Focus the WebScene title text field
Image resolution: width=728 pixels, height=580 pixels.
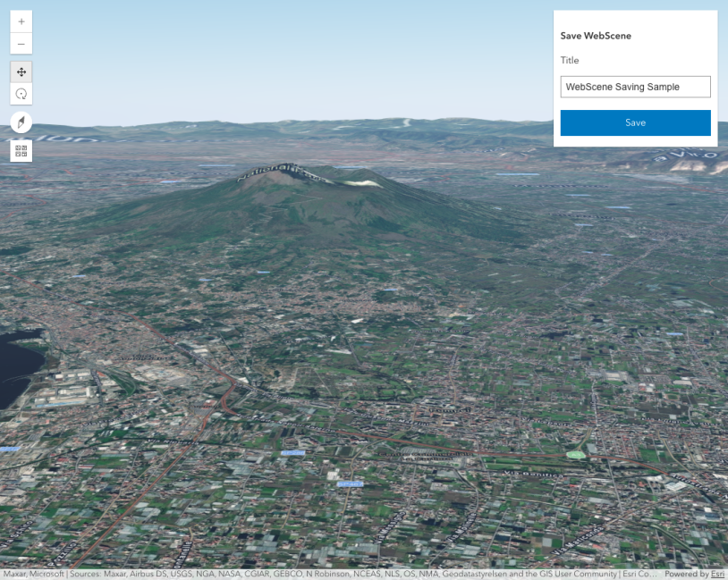(x=635, y=87)
